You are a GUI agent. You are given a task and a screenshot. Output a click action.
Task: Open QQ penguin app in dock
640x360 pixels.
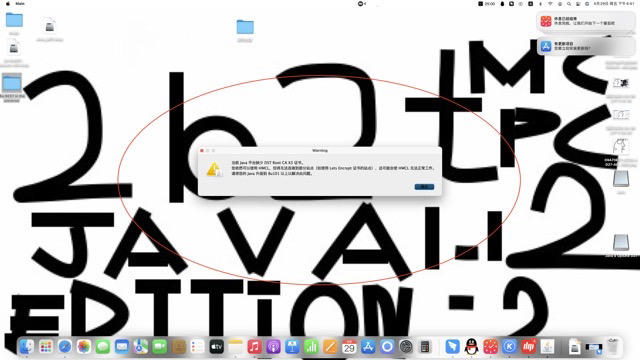coord(471,347)
